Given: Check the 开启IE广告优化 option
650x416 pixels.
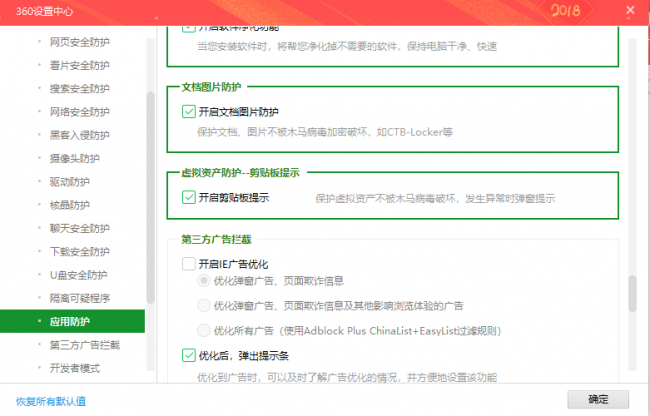Looking at the screenshot, I should (189, 264).
